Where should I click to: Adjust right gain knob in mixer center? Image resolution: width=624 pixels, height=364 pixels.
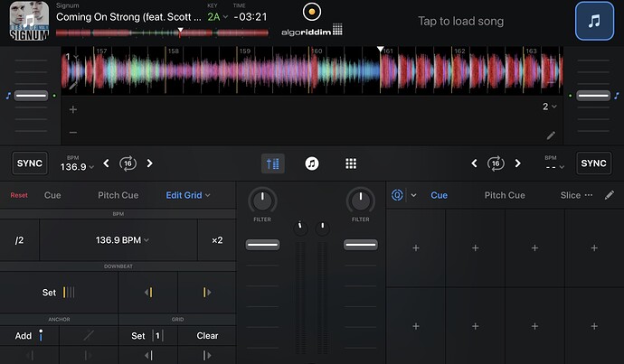pyautogui.click(x=322, y=229)
